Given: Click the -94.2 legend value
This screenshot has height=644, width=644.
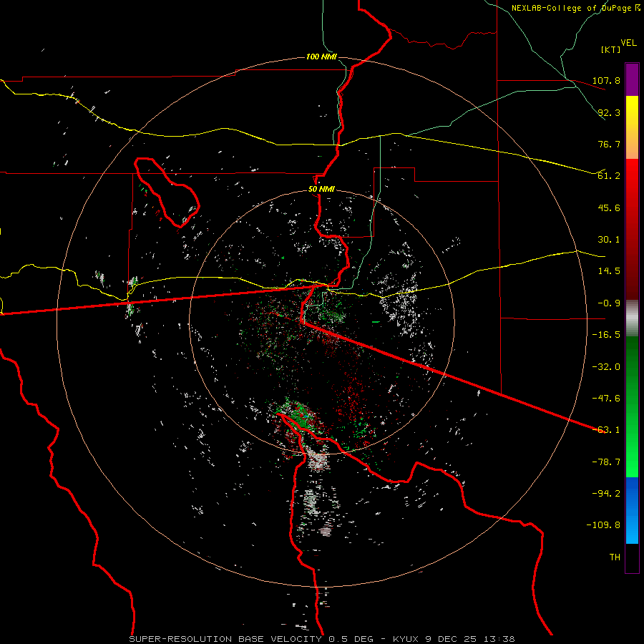Looking at the screenshot, I should coord(606,494).
